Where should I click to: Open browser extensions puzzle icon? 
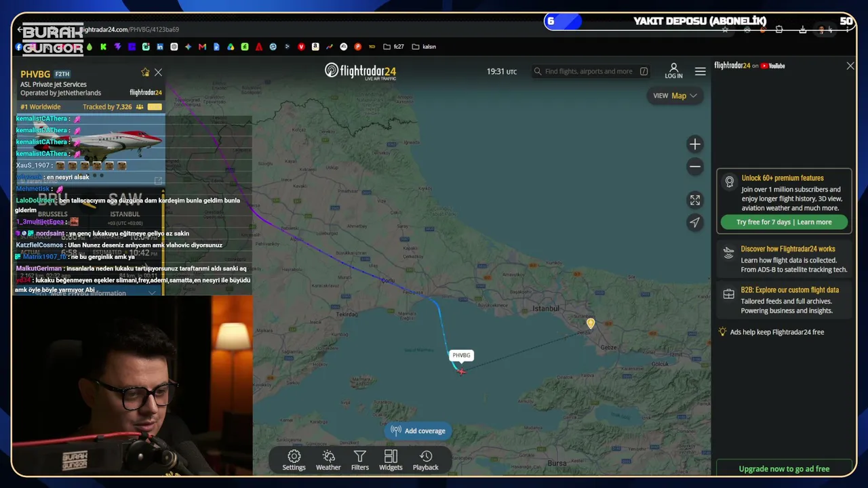[x=779, y=30]
